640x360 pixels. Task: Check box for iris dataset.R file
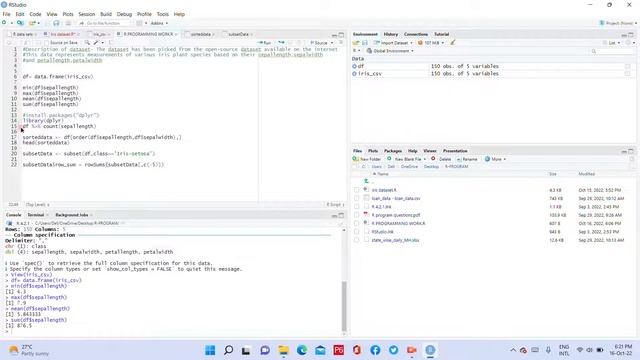(356, 190)
